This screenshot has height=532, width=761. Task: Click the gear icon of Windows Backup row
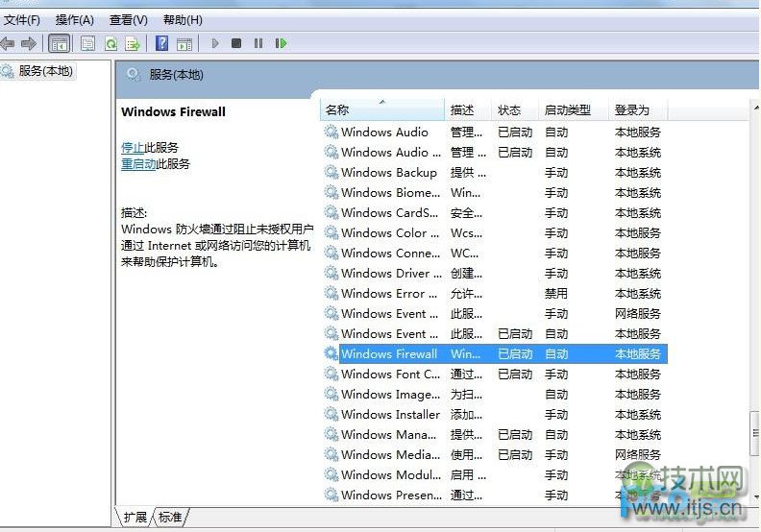(x=331, y=172)
